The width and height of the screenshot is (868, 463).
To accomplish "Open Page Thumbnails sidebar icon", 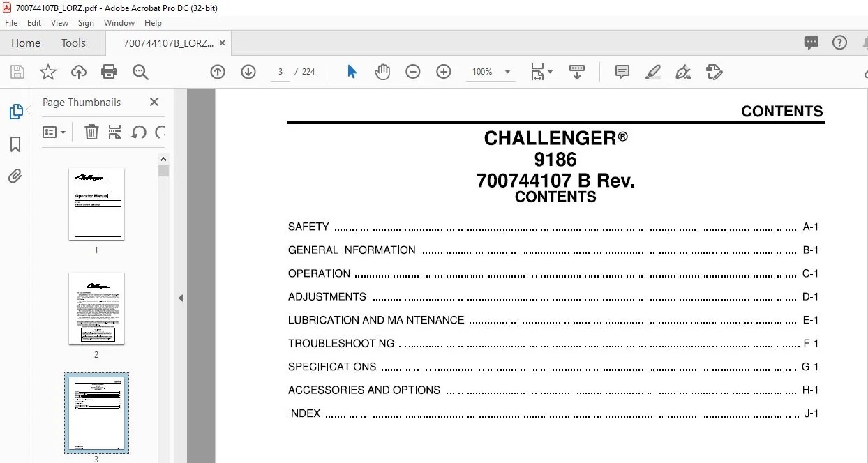I will [x=15, y=112].
